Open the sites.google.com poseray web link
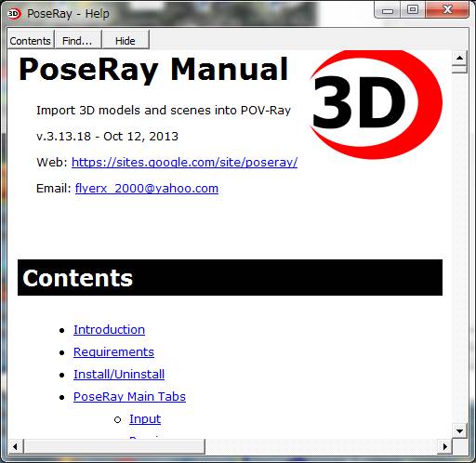 (x=184, y=162)
